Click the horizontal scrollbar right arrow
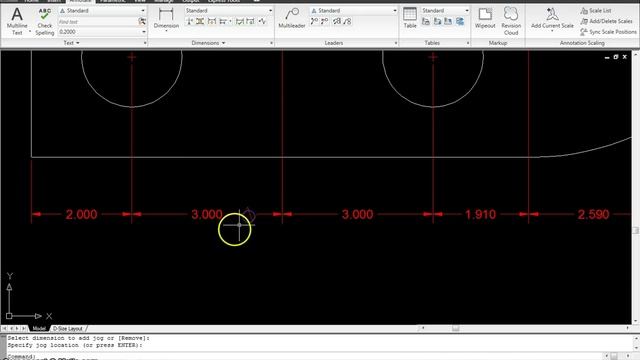The height and width of the screenshot is (360, 640). (x=628, y=328)
